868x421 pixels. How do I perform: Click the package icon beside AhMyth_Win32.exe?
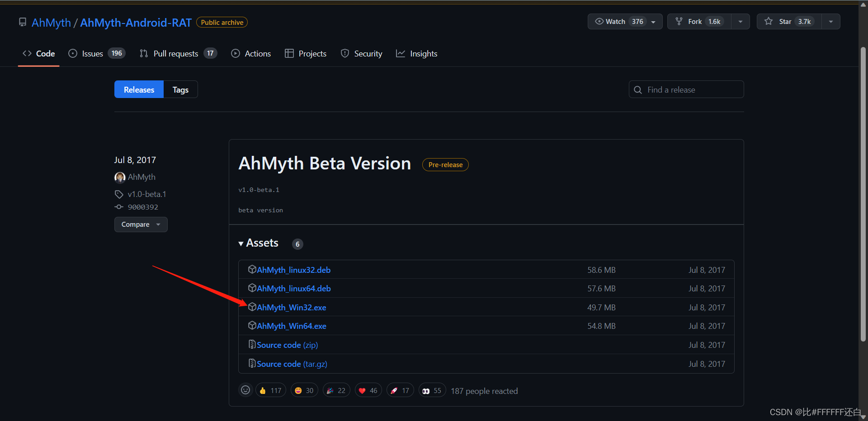pos(252,307)
